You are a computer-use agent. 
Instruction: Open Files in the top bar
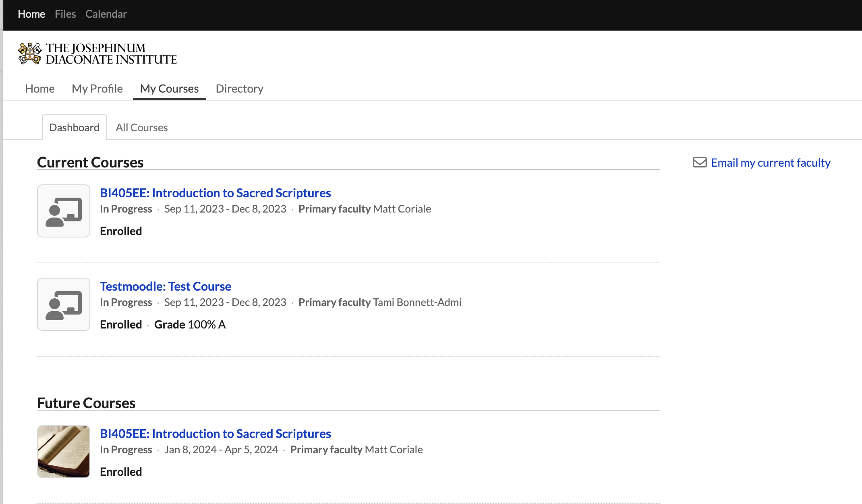(x=65, y=14)
